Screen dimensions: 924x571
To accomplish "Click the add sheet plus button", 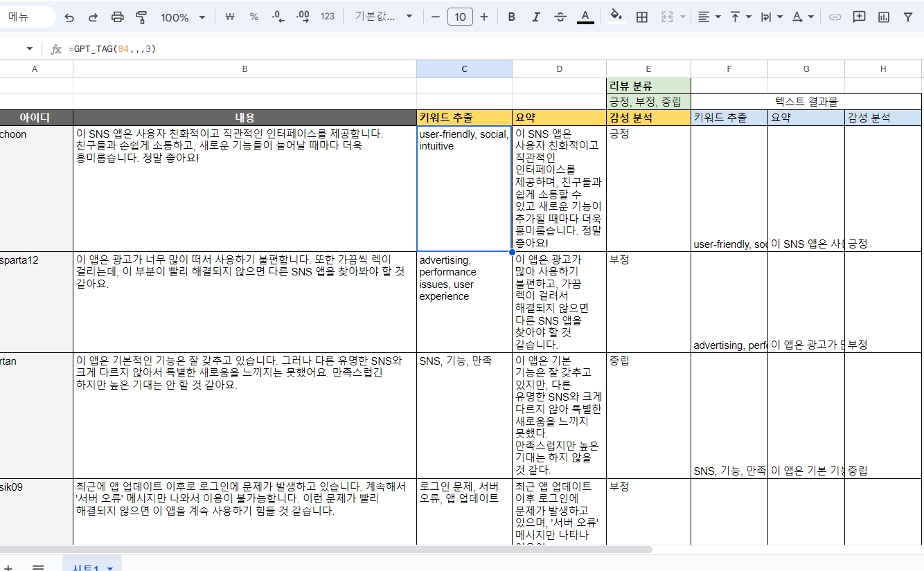I will 7,567.
